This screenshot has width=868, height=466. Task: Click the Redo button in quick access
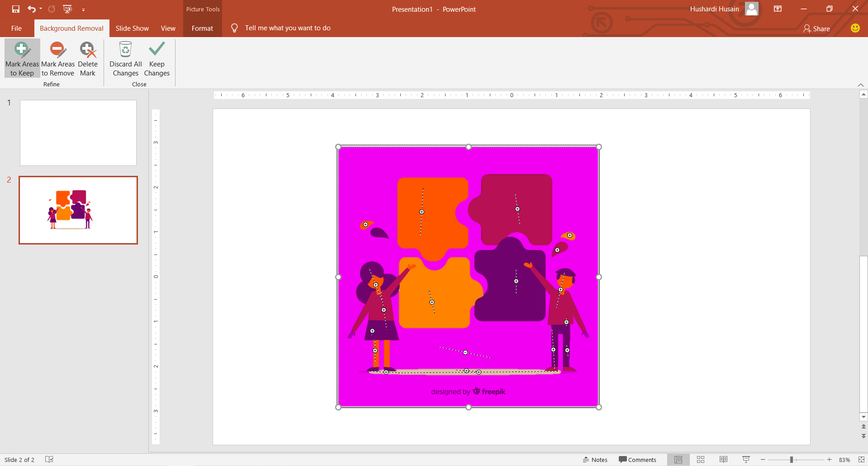pyautogui.click(x=52, y=9)
